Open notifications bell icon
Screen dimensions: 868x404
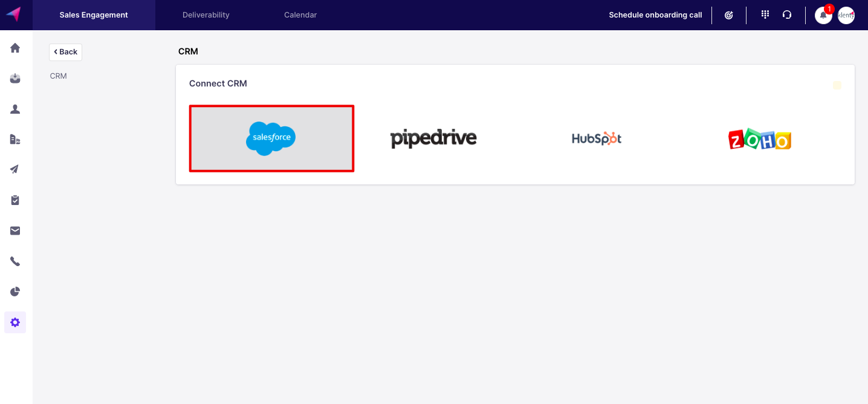click(823, 15)
